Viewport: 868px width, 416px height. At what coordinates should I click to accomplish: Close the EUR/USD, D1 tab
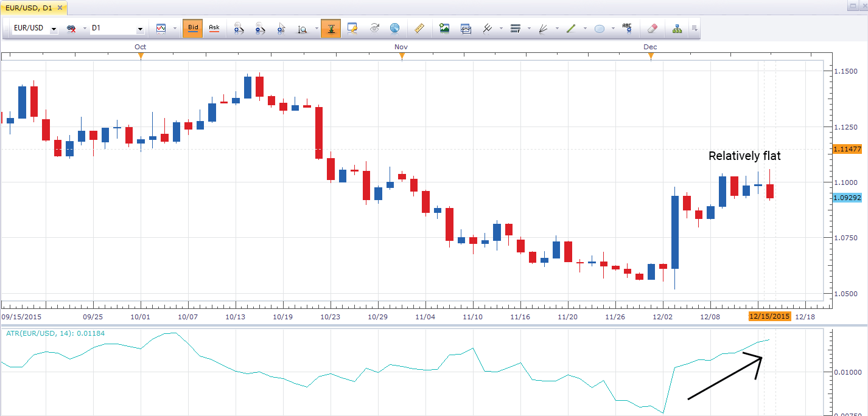pos(60,8)
